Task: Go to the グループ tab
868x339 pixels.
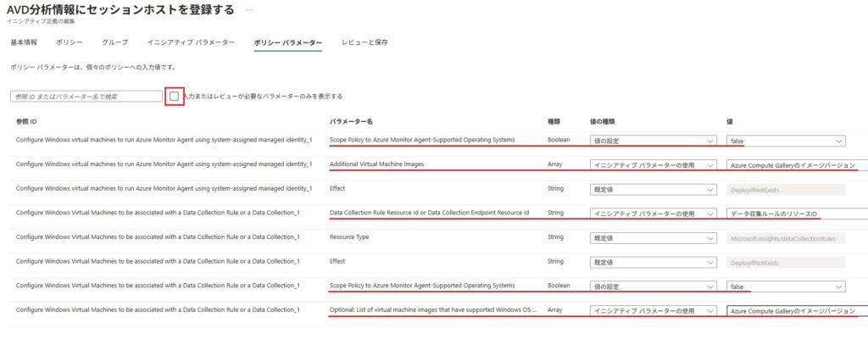Action: click(114, 42)
